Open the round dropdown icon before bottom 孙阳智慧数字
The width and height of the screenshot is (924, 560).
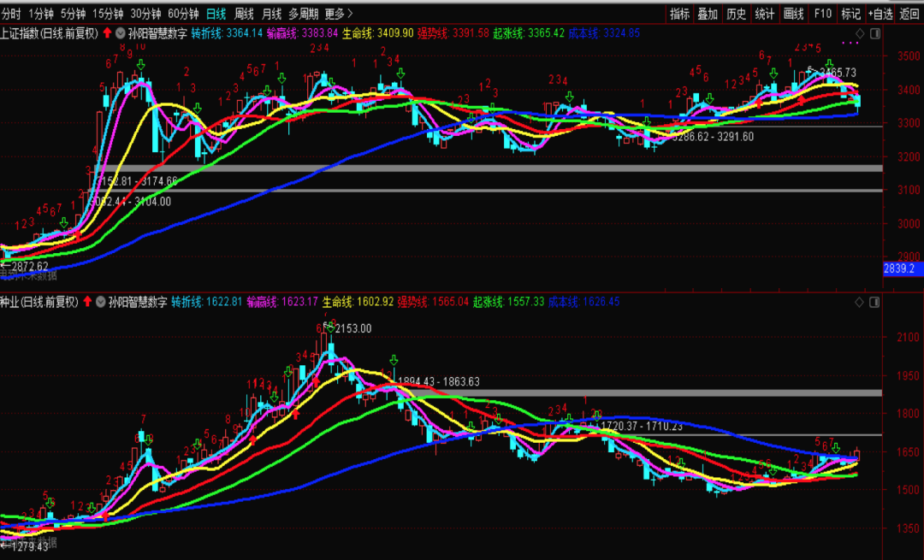101,302
